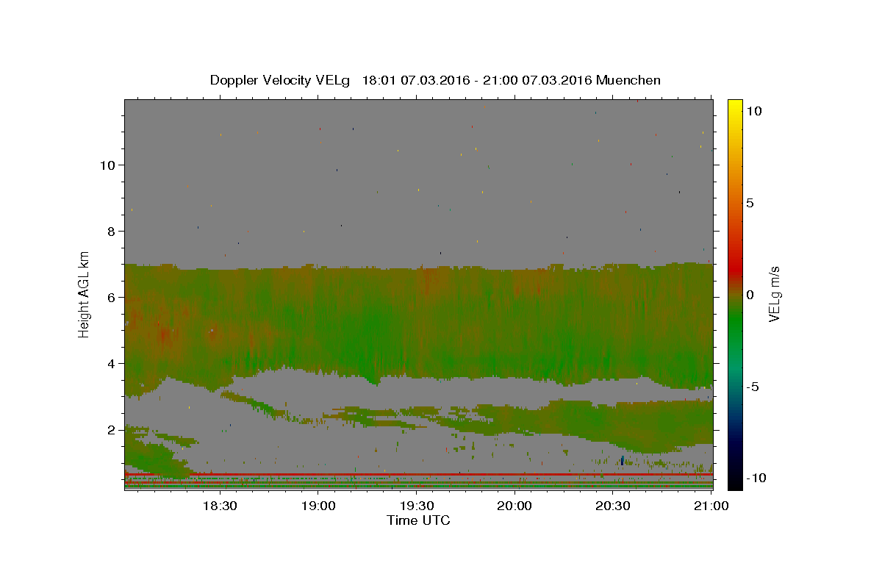This screenshot has width=882, height=588.
Task: Click the '19:30' time axis label
Action: [x=417, y=506]
